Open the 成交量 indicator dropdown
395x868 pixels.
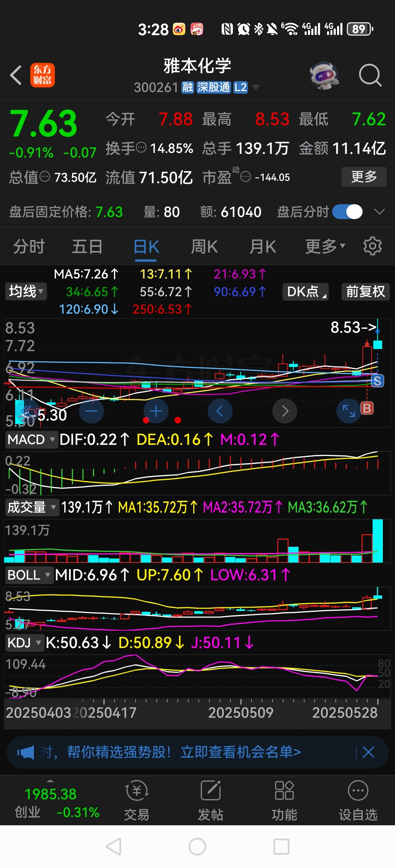coord(32,507)
